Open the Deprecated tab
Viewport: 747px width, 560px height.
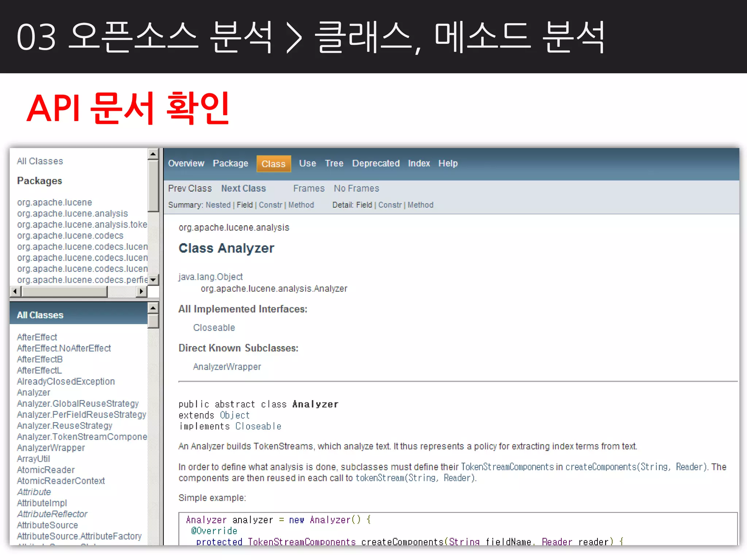pos(376,163)
